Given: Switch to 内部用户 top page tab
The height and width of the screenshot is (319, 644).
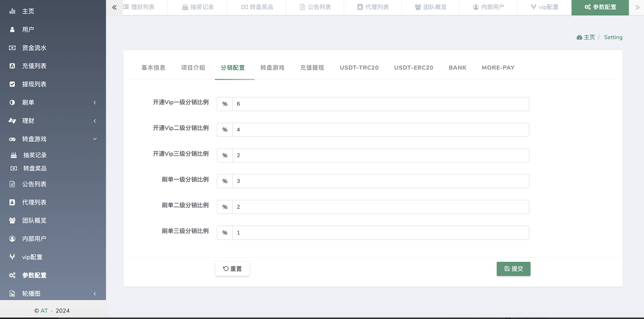Looking at the screenshot, I should [488, 7].
